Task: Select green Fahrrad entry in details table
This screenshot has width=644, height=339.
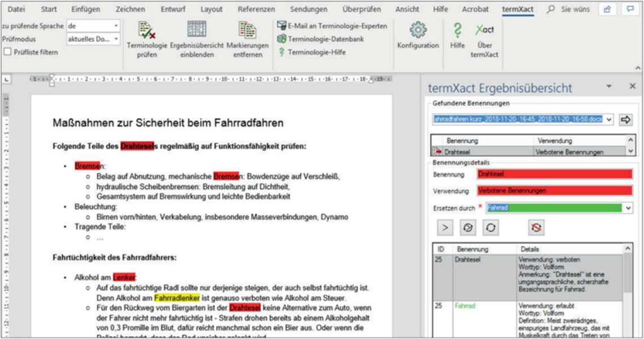Action: [x=464, y=306]
